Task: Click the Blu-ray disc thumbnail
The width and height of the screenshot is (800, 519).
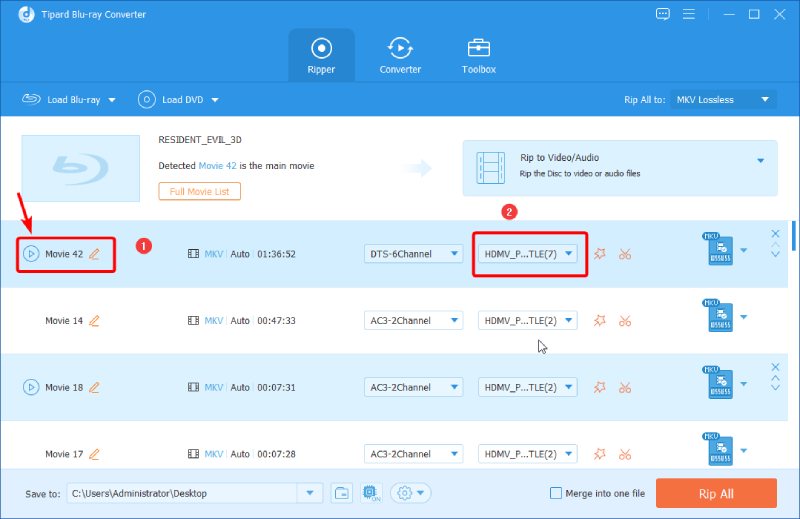Action: click(80, 168)
